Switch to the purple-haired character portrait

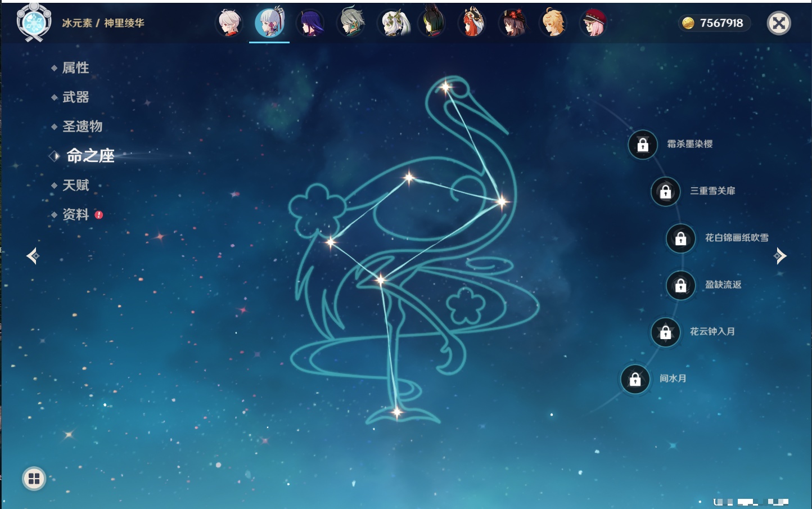coord(310,23)
